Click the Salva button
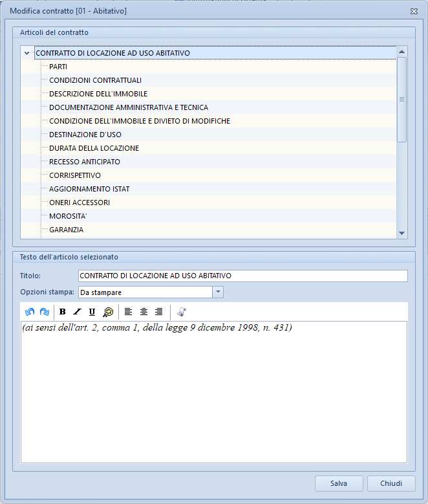Viewport: 428px width, 504px height. coord(339,483)
